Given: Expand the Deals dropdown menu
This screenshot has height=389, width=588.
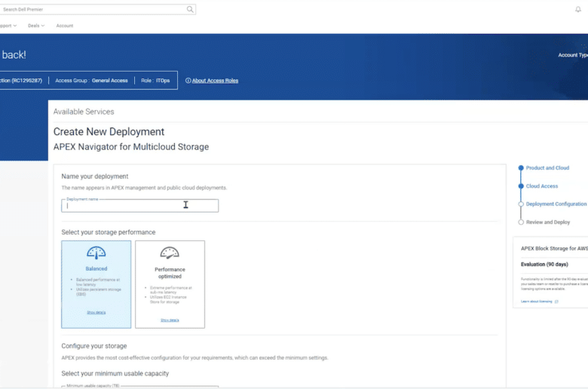Looking at the screenshot, I should (36, 26).
